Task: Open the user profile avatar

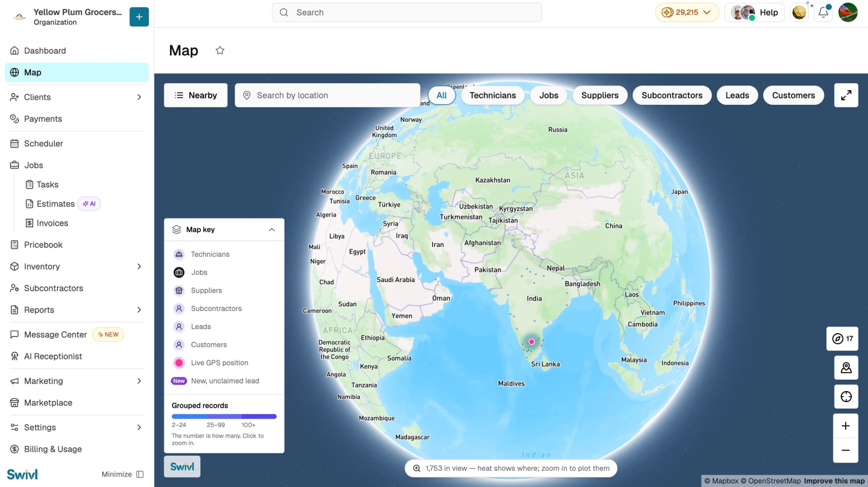Action: pos(848,12)
